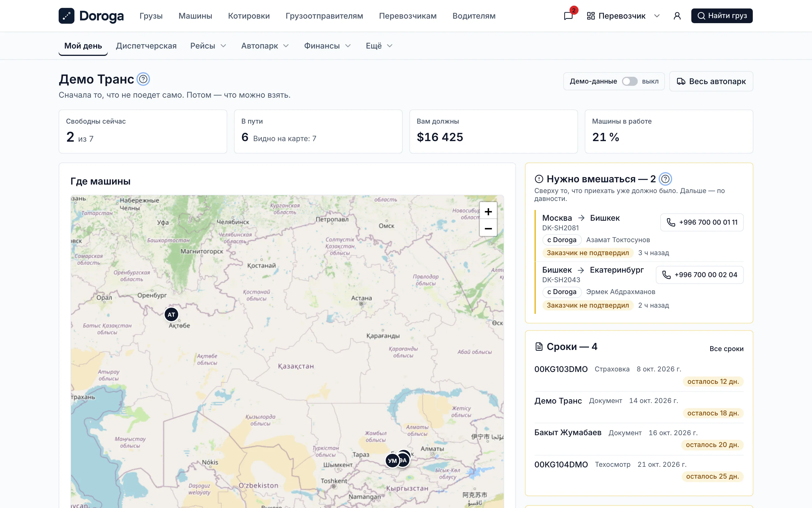Open the В пути stats card
The width and height of the screenshot is (812, 508).
[318, 131]
